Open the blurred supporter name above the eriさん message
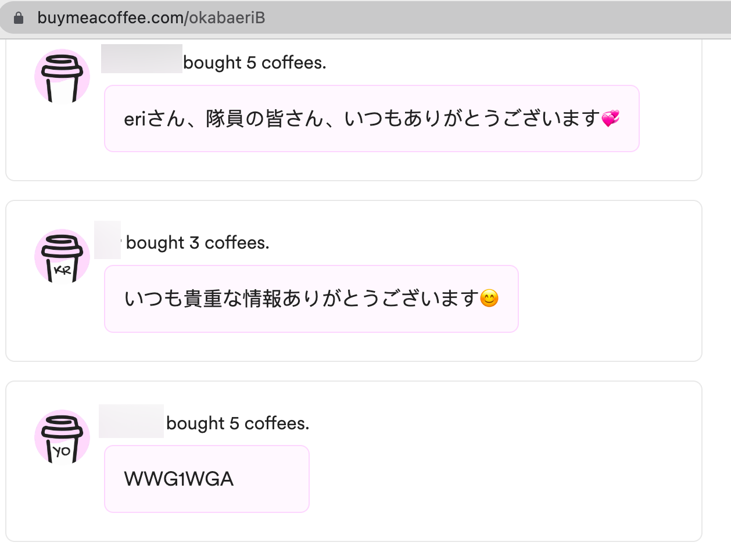The width and height of the screenshot is (731, 560). pyautogui.click(x=141, y=59)
